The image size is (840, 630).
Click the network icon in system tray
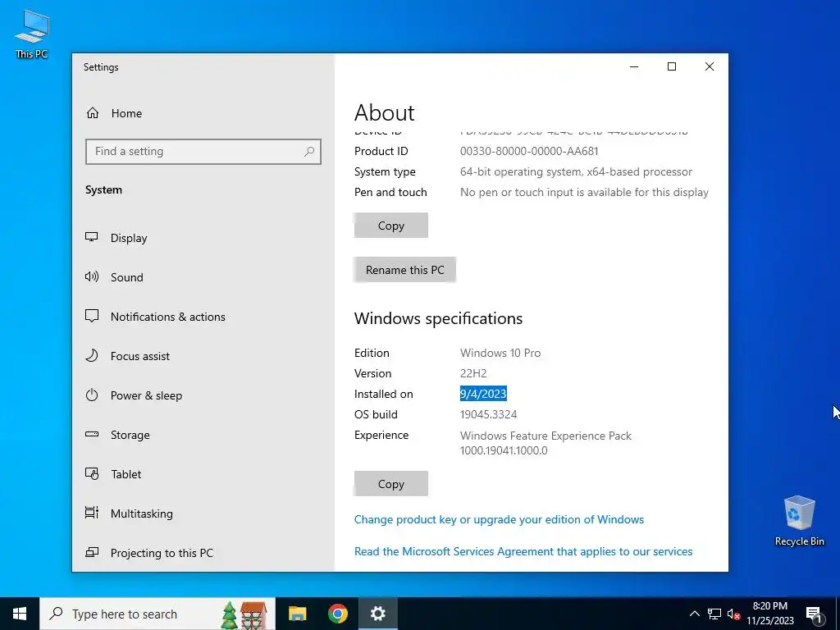point(714,614)
